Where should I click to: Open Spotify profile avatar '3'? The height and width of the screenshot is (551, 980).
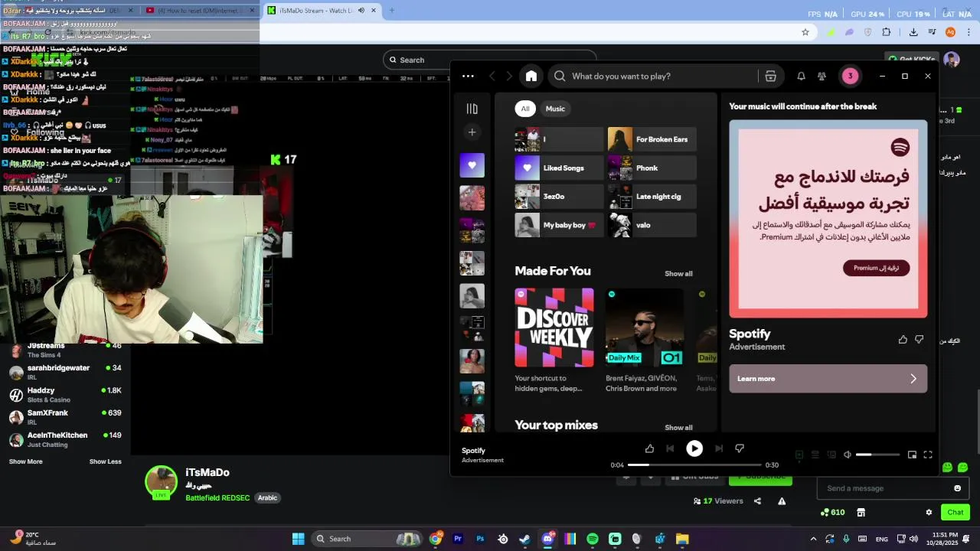[850, 76]
